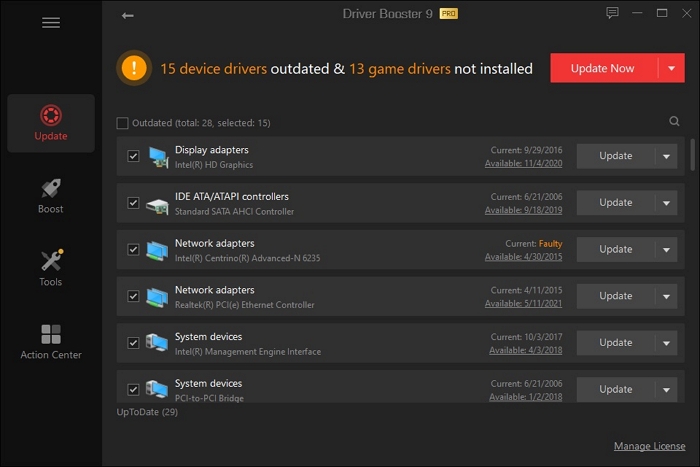Click the PCI-to-PCI Bridge device icon
The image size is (700, 467).
coord(157,390)
